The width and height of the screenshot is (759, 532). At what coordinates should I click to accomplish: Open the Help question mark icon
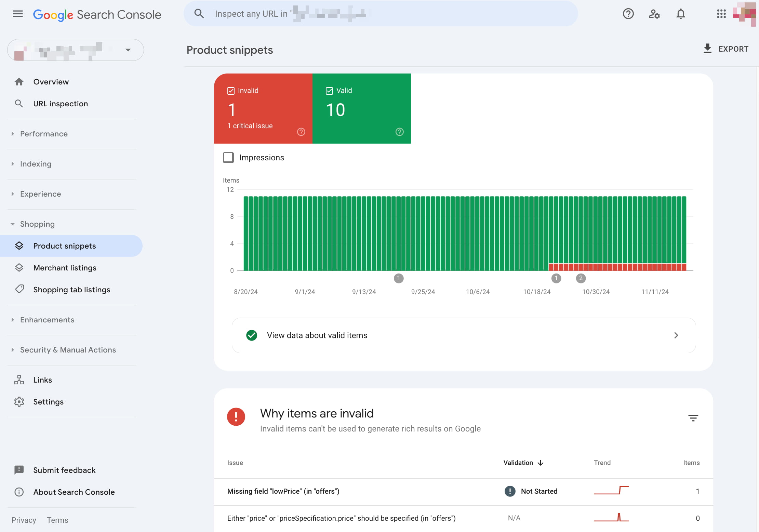628,14
